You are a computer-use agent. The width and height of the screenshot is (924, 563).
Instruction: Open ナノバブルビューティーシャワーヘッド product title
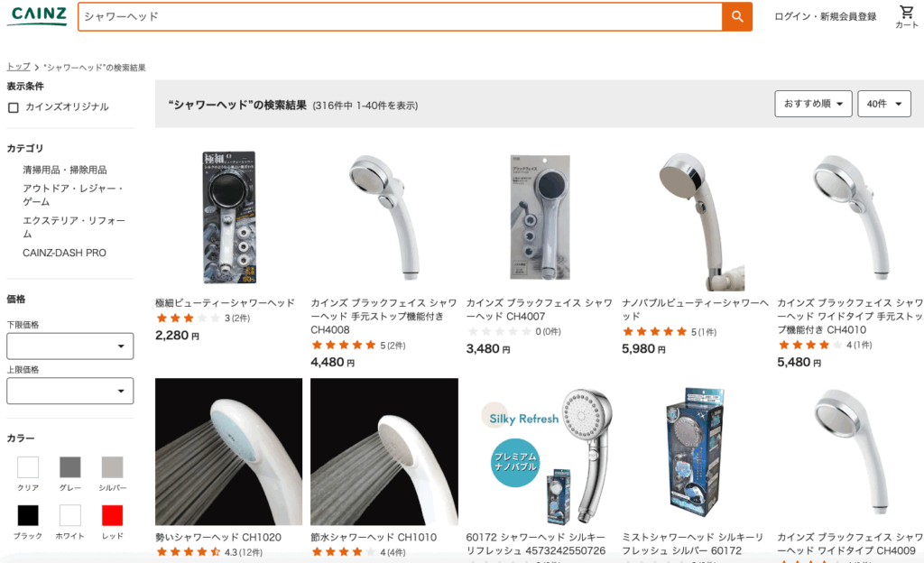coord(696,309)
